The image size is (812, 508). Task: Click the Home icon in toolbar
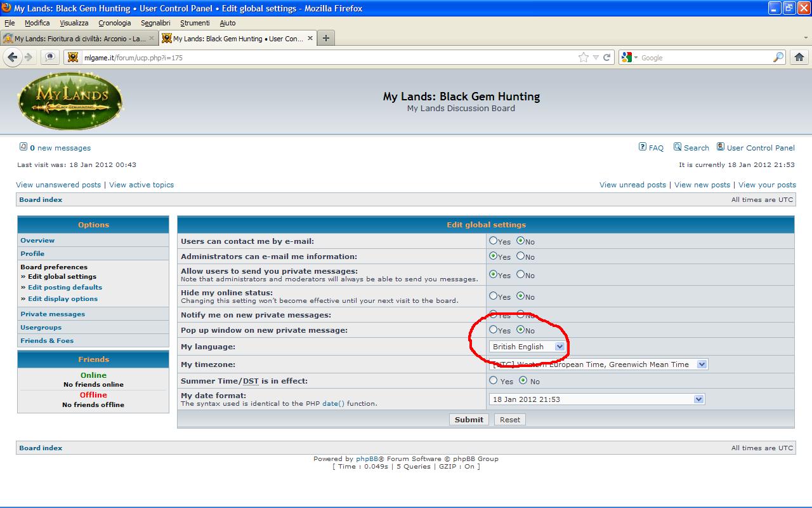click(x=799, y=57)
